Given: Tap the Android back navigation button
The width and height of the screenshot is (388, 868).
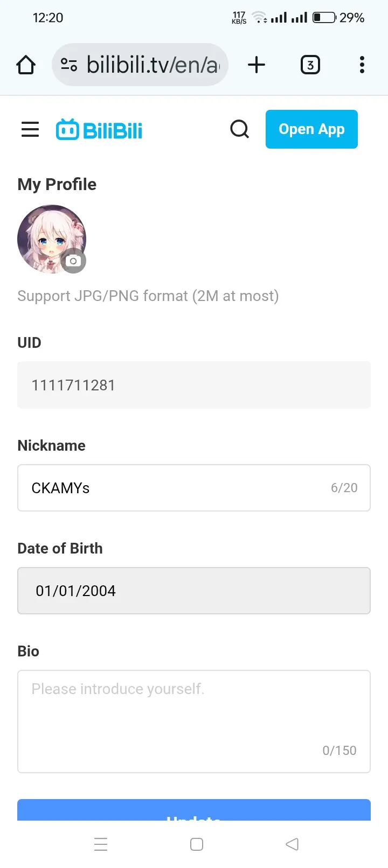Looking at the screenshot, I should (292, 844).
